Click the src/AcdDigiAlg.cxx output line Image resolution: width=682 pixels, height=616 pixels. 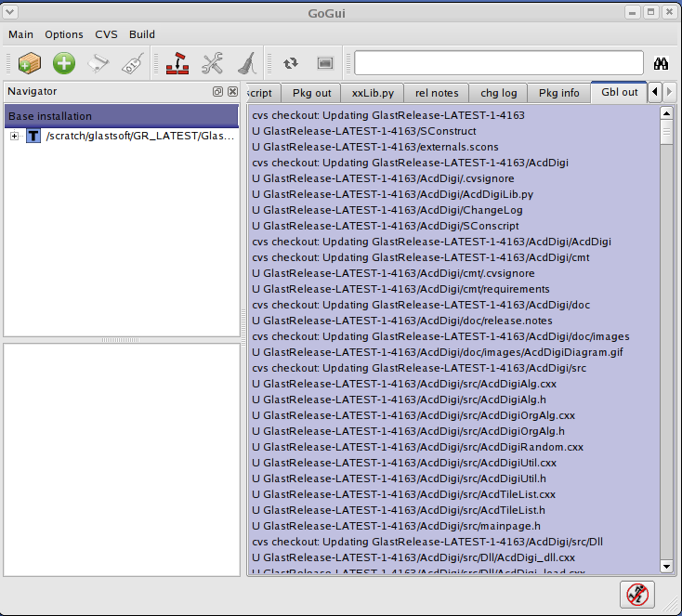point(404,384)
